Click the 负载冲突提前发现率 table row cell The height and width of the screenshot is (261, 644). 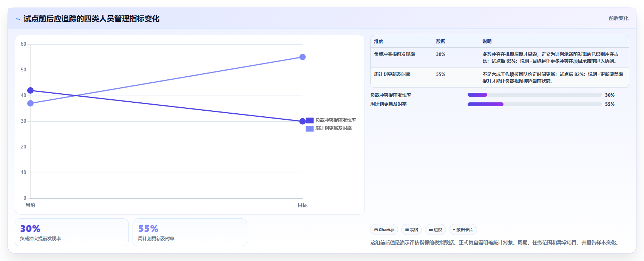click(x=394, y=54)
